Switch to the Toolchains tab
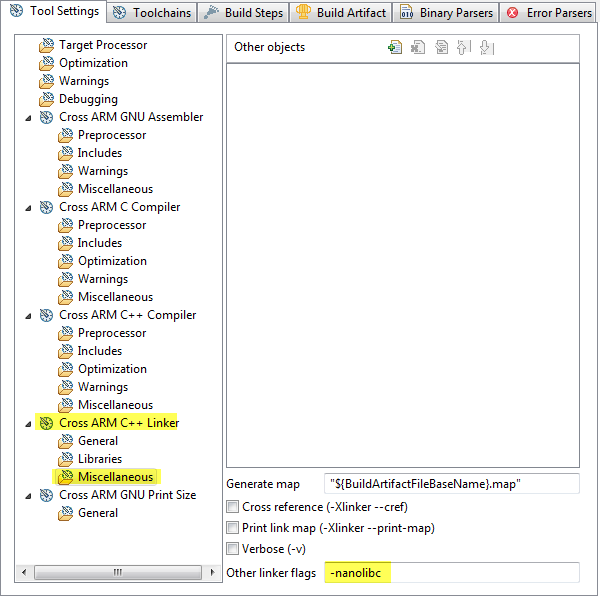 tap(151, 13)
